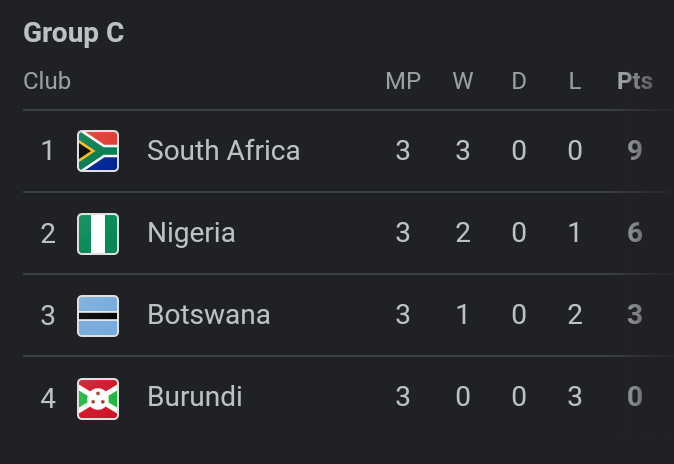Select the Botswana team name
This screenshot has height=464, width=674.
208,315
